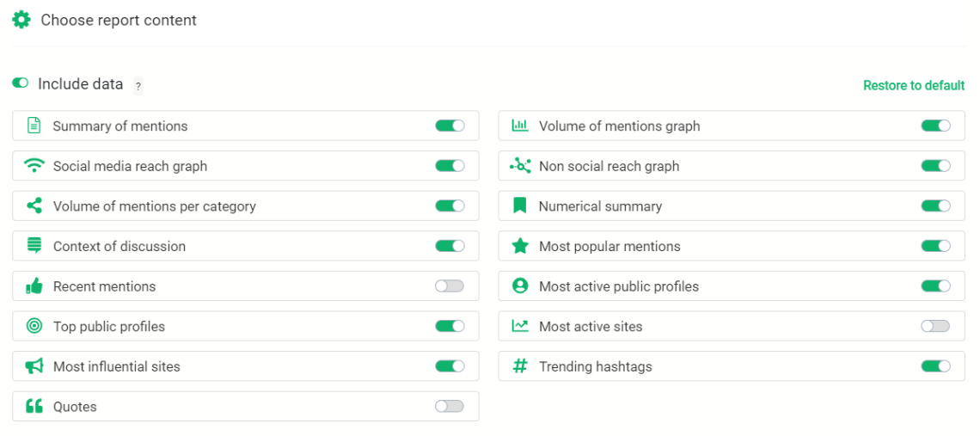Click the hashtag icon for Trending hashtags
Screen dimensions: 980x436
click(x=520, y=366)
